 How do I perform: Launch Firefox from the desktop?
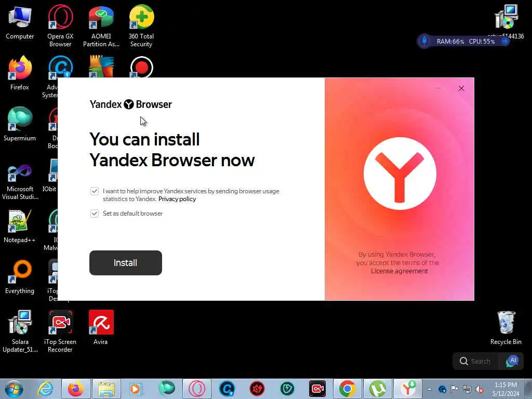(20, 73)
